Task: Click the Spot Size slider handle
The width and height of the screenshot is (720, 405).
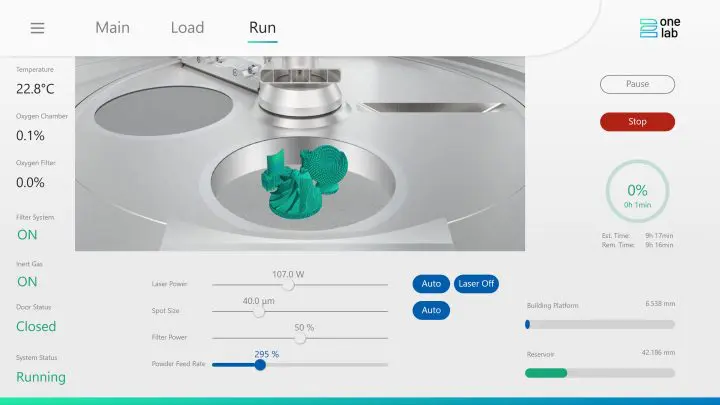Action: [x=258, y=311]
